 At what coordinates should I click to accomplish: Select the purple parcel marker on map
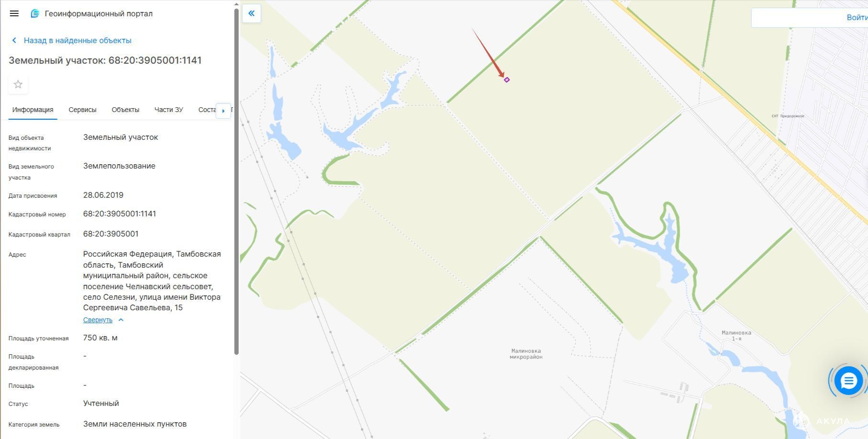coord(507,80)
